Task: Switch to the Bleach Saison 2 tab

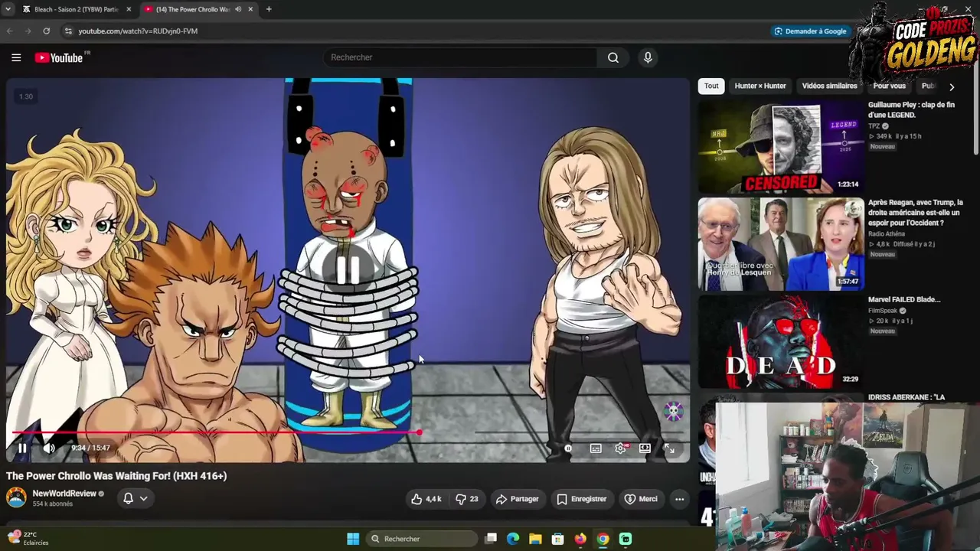Action: click(x=77, y=9)
